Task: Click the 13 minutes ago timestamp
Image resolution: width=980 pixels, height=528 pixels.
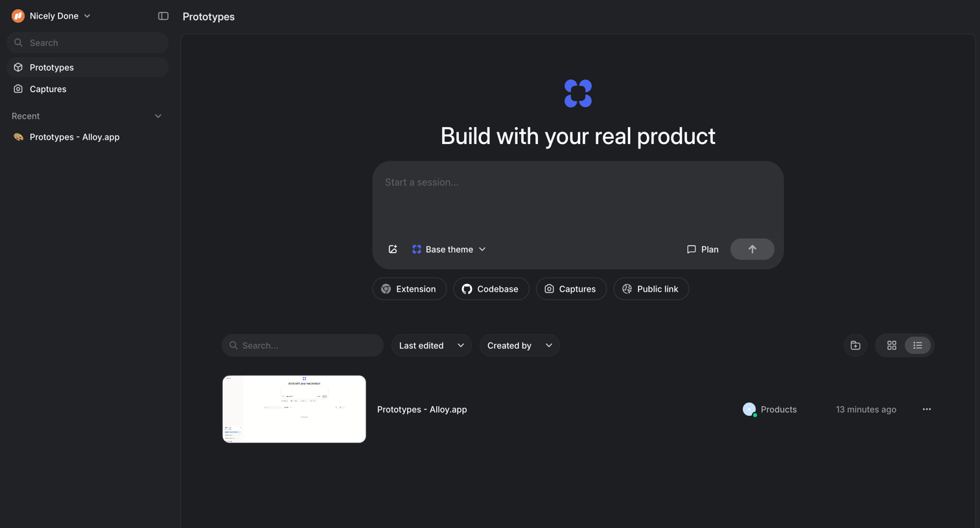Action: click(866, 409)
